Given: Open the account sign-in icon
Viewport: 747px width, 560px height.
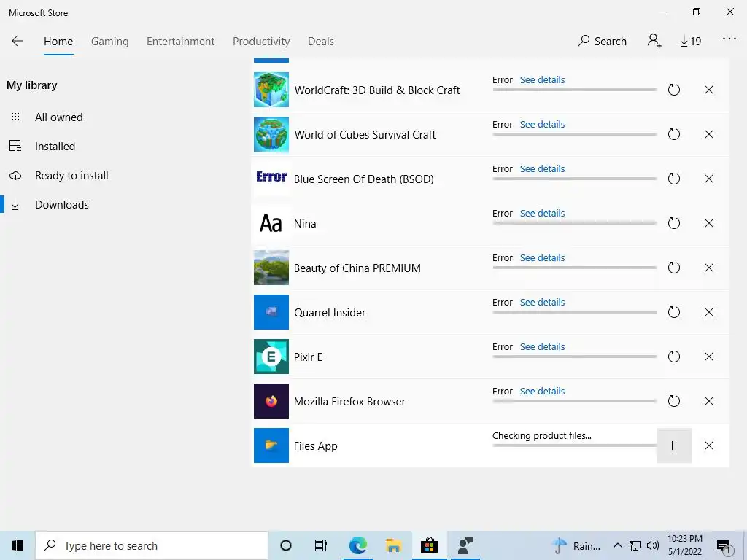Looking at the screenshot, I should (654, 41).
